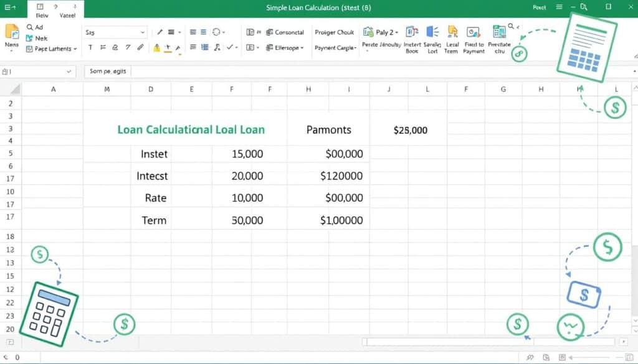638x364 pixels.
Task: Click the sheet navigation icon at bottom left
Action: point(10,342)
